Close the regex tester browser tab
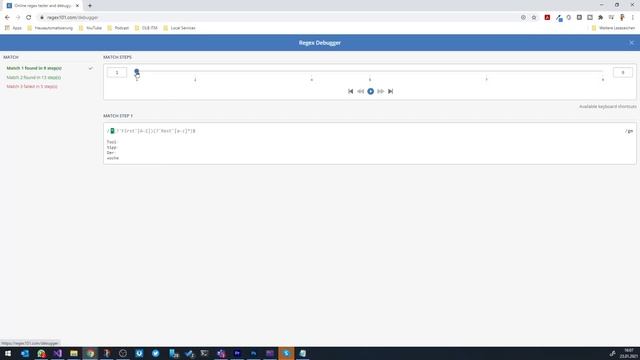The width and height of the screenshot is (640, 360). coord(77,6)
